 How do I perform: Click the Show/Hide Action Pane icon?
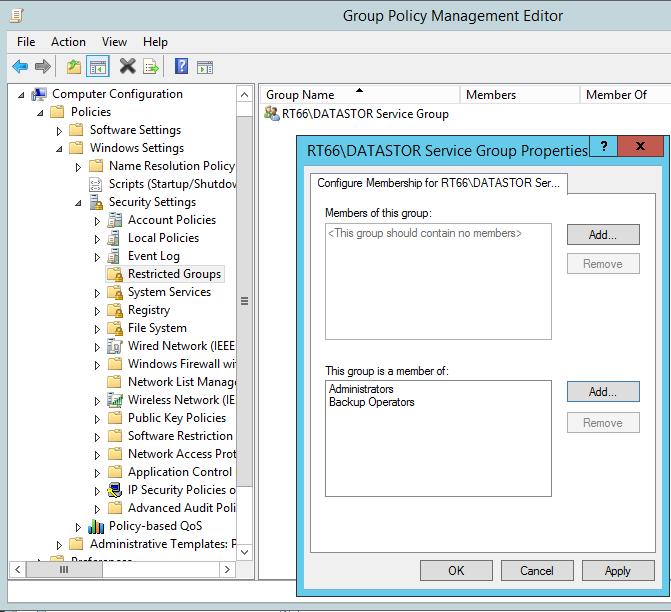(205, 67)
